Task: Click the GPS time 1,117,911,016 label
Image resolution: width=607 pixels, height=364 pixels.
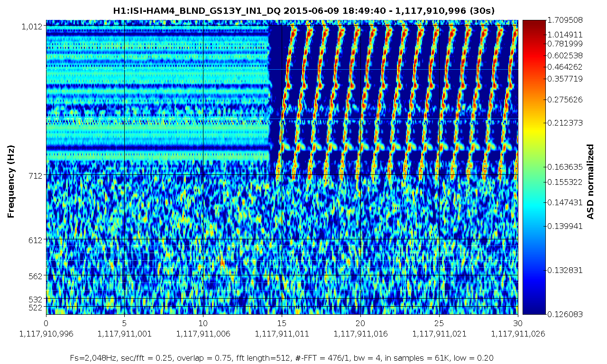Action: 360,334
